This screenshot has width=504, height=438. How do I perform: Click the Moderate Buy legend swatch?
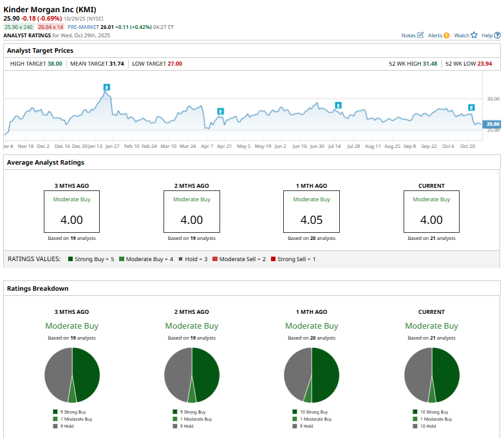coord(122,259)
